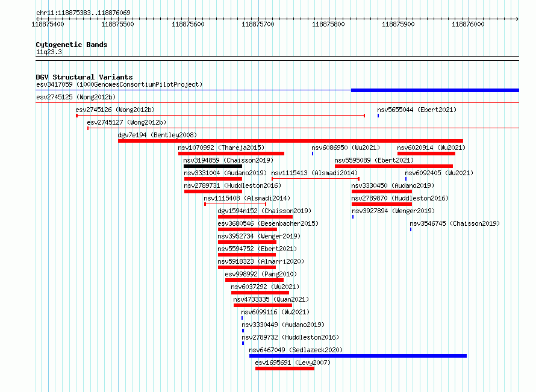Select nsv1115413 (Alsmadi2014) label

coord(314,173)
